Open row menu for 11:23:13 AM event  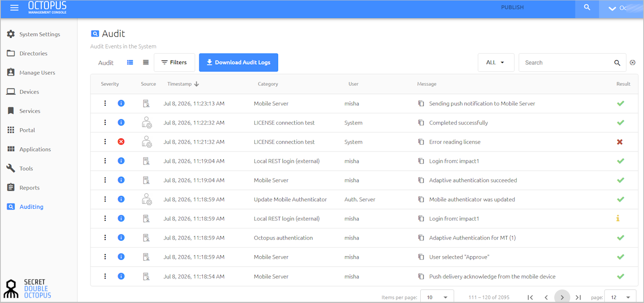pyautogui.click(x=105, y=103)
